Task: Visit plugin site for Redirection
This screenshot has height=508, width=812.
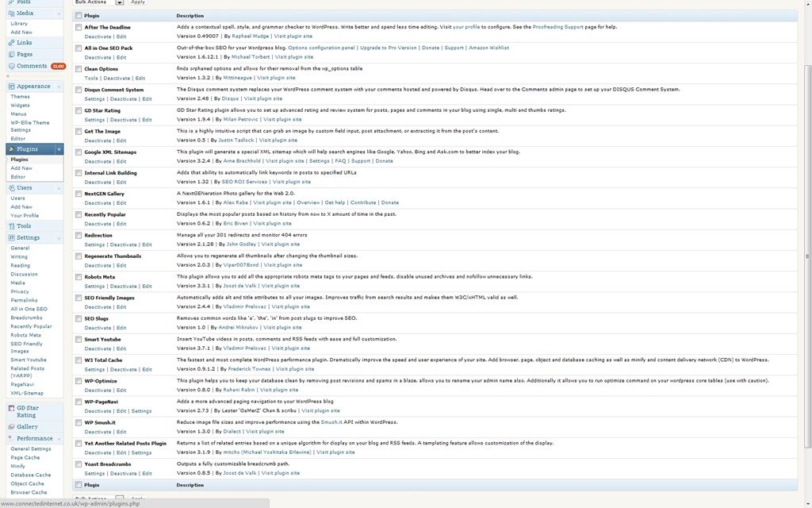Action: [280, 244]
